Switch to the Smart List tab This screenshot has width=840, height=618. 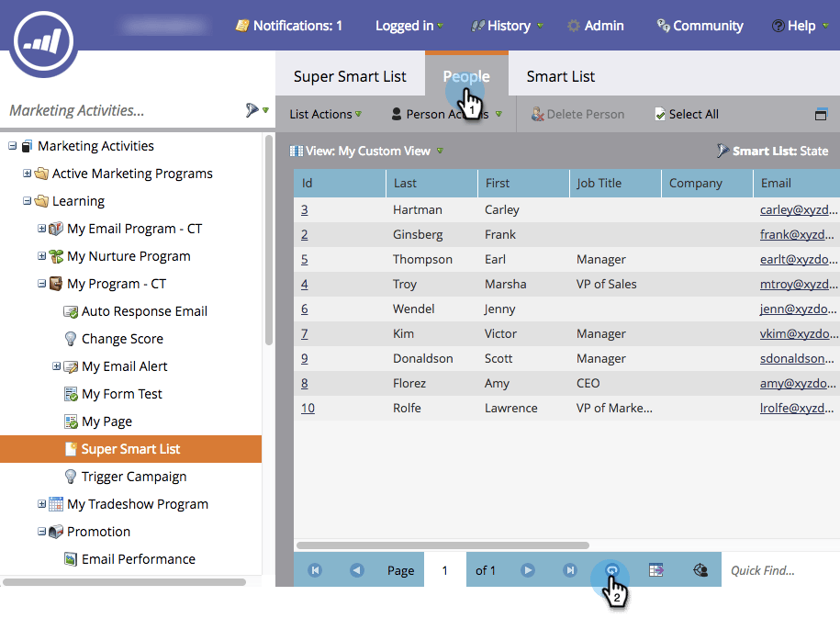point(560,77)
